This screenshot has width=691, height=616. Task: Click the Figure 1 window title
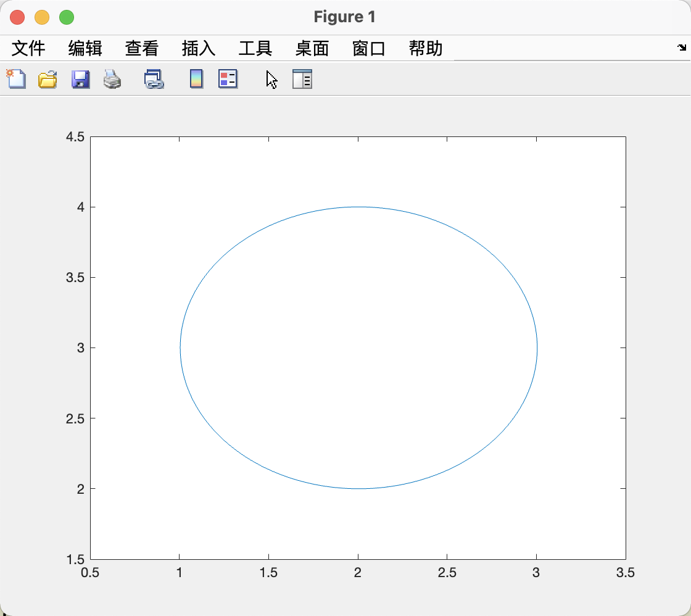pos(345,17)
